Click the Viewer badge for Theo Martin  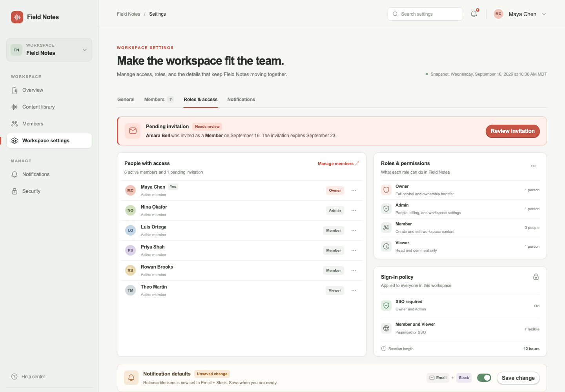click(x=335, y=290)
